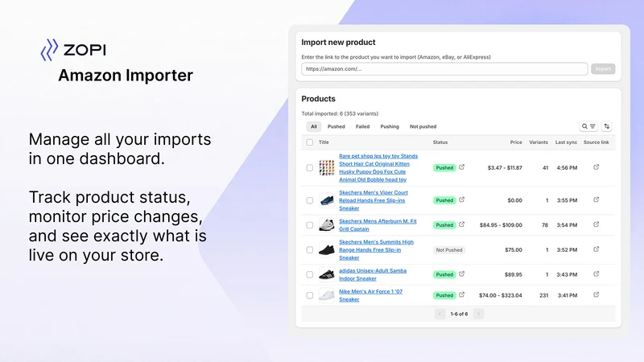
Task: Click the white Nike Air Force thumbnail
Action: pyautogui.click(x=327, y=295)
